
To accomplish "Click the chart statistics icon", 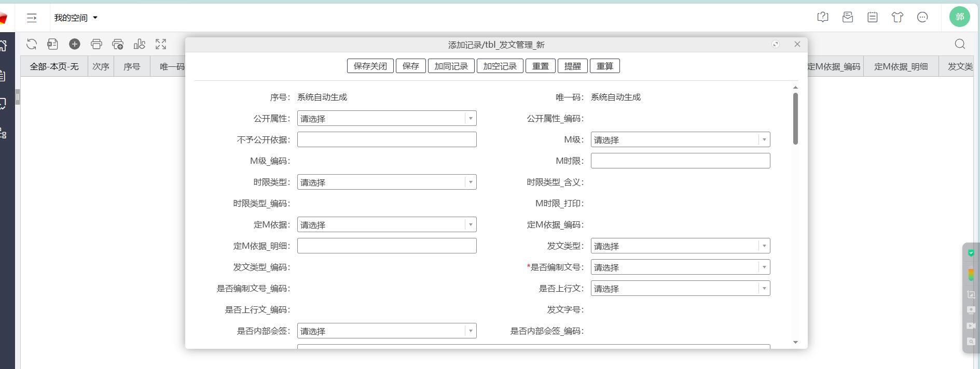I will pos(140,45).
